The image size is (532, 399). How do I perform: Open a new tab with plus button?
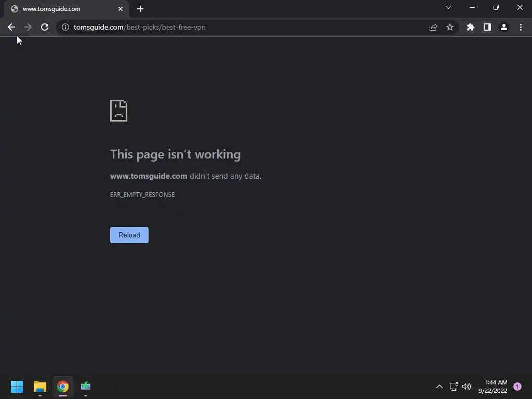click(140, 9)
